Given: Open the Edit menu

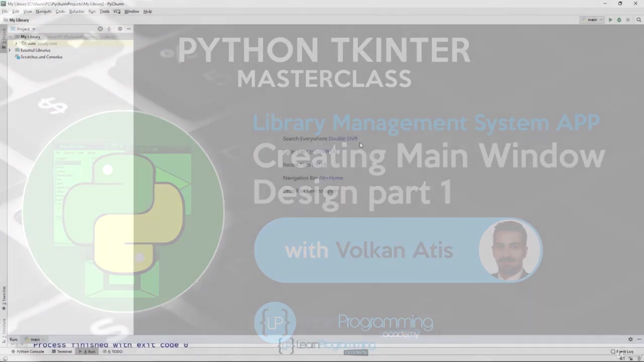Looking at the screenshot, I should [16, 11].
